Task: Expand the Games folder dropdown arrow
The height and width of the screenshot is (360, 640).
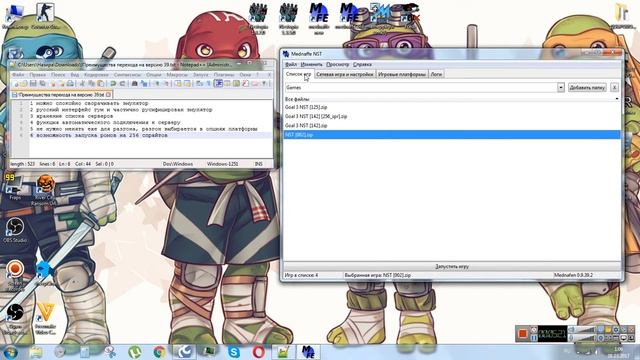Action: [561, 87]
